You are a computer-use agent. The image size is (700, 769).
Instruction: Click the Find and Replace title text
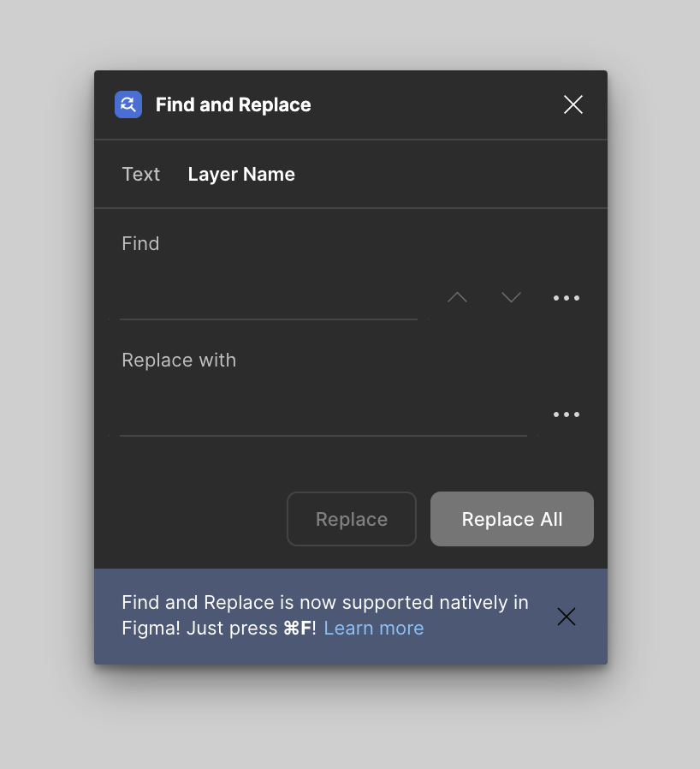tap(233, 104)
